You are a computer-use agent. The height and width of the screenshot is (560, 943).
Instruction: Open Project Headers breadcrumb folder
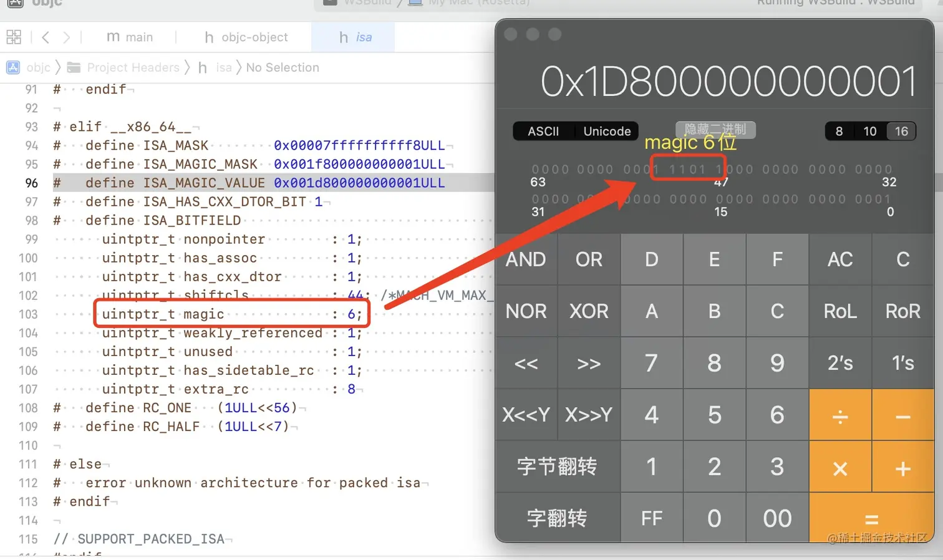(x=123, y=67)
